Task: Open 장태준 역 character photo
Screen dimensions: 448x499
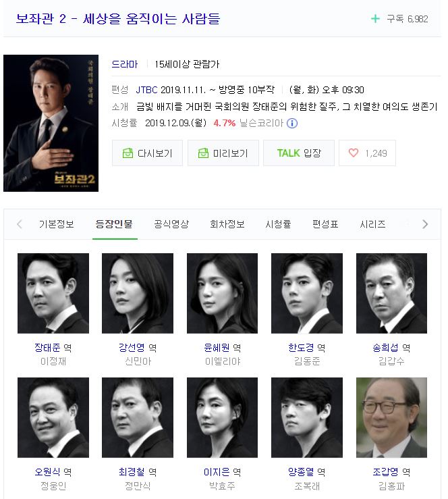Action: pyautogui.click(x=53, y=294)
